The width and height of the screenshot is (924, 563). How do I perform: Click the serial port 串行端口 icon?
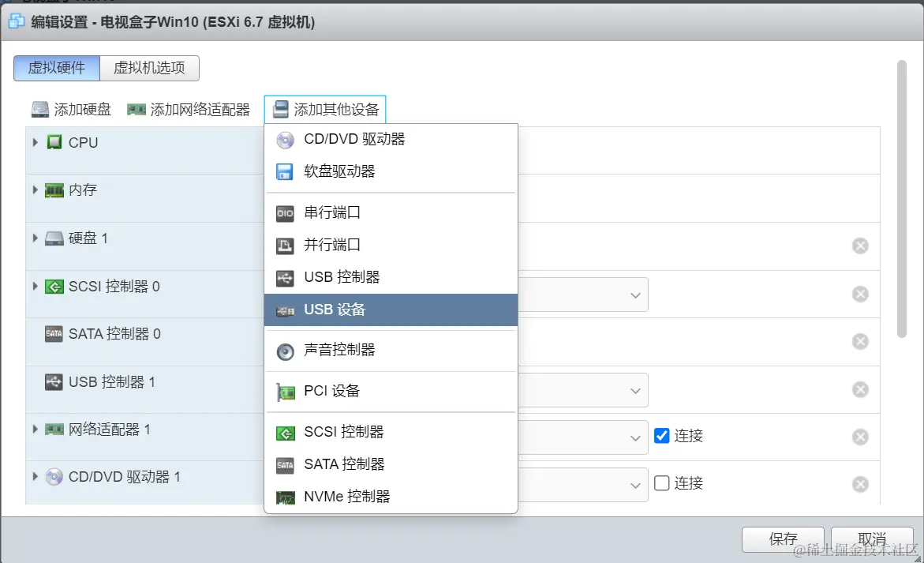285,213
